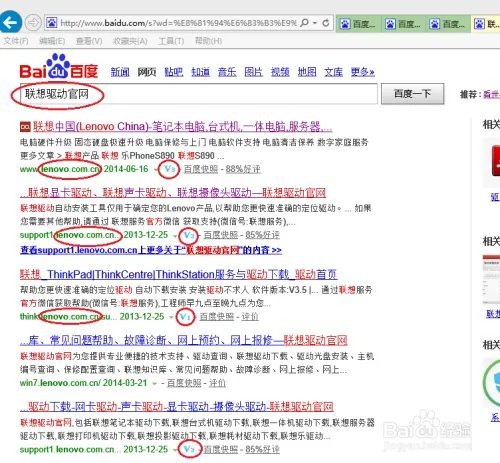Click the browser Forward arrow button
Viewport: 500px width, 463px height.
point(34,23)
